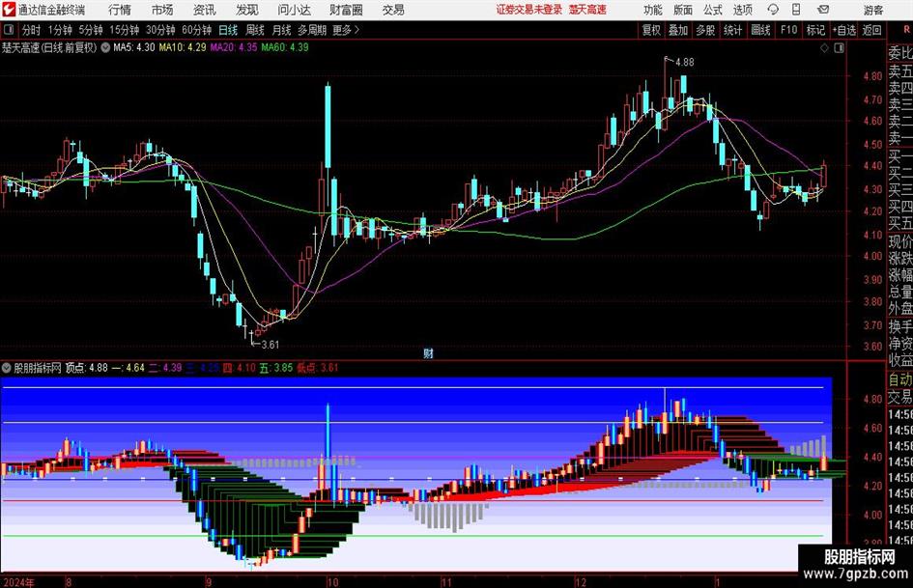Click the 游客 user label
913x588 pixels.
click(873, 10)
